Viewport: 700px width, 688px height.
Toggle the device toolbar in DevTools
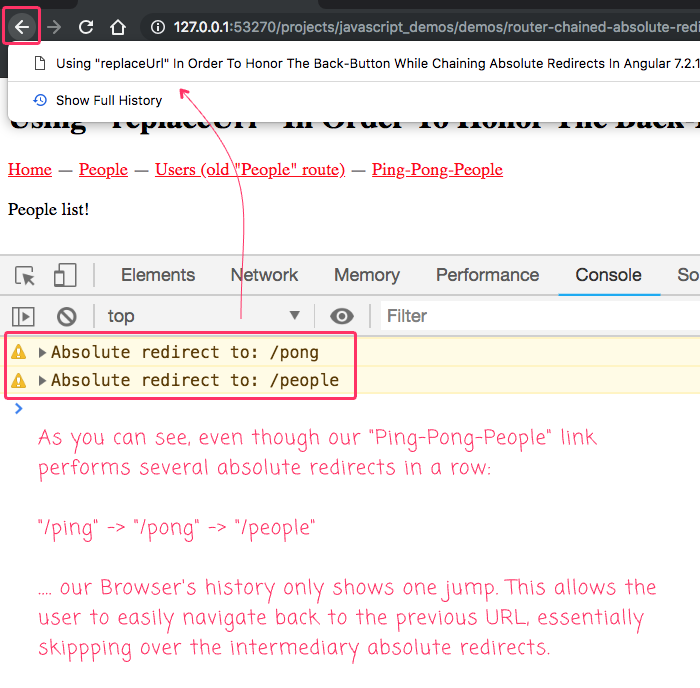click(65, 275)
